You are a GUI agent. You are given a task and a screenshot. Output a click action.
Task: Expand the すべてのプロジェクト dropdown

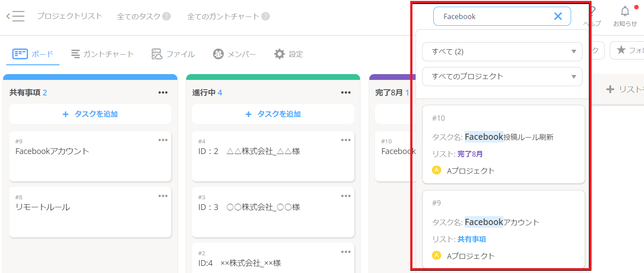click(502, 76)
